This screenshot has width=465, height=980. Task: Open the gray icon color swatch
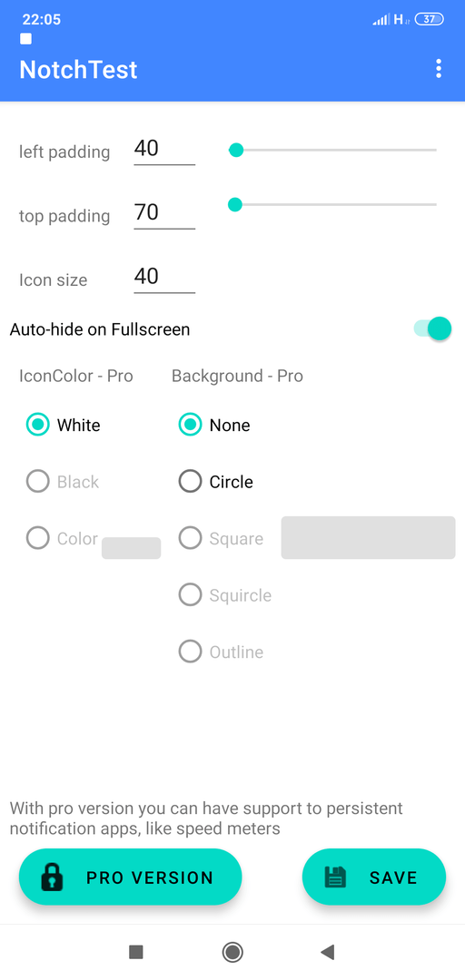pyautogui.click(x=132, y=548)
